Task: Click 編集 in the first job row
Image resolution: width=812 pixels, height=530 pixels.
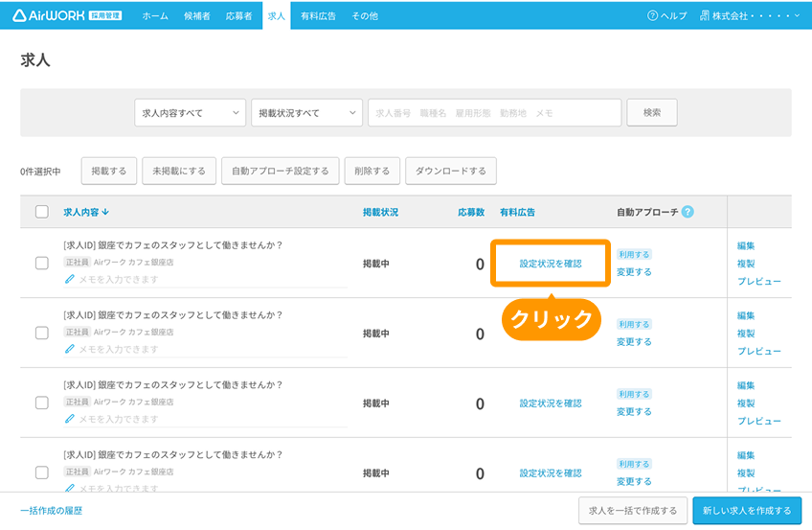Action: coord(746,246)
